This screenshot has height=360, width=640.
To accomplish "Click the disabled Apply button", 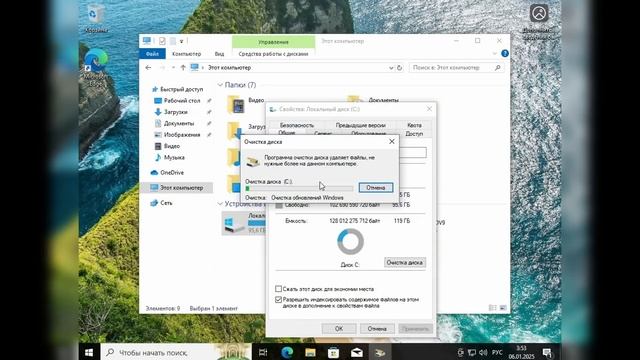I will [415, 329].
